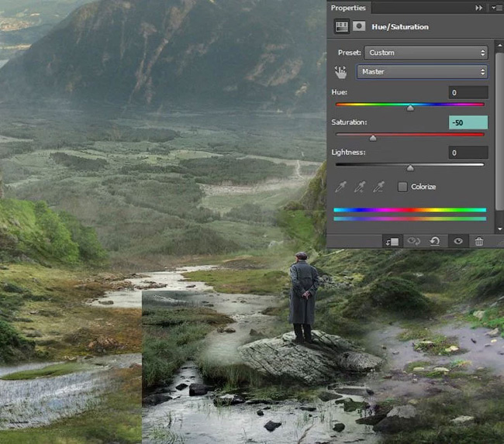
Task: Click the view previous state icon
Action: tap(414, 241)
